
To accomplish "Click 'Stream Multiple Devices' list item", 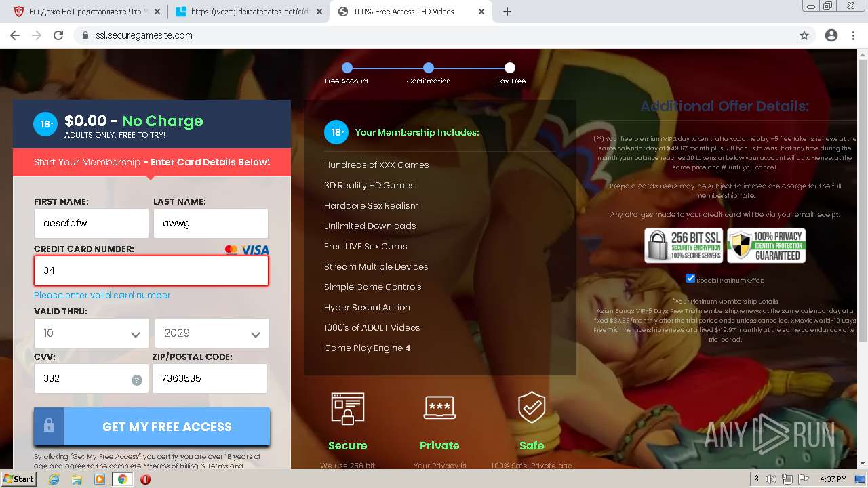I will coord(376,266).
